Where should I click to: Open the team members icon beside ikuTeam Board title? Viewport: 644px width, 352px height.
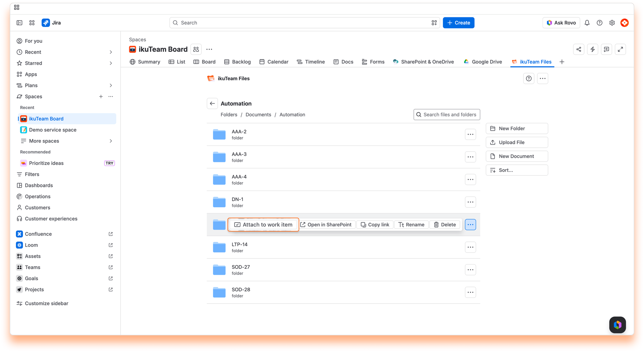click(x=196, y=49)
